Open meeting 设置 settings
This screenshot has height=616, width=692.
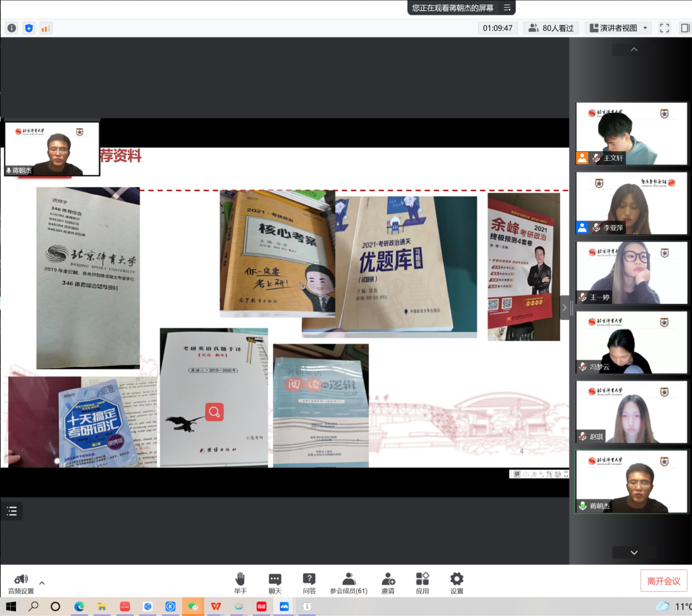457,584
